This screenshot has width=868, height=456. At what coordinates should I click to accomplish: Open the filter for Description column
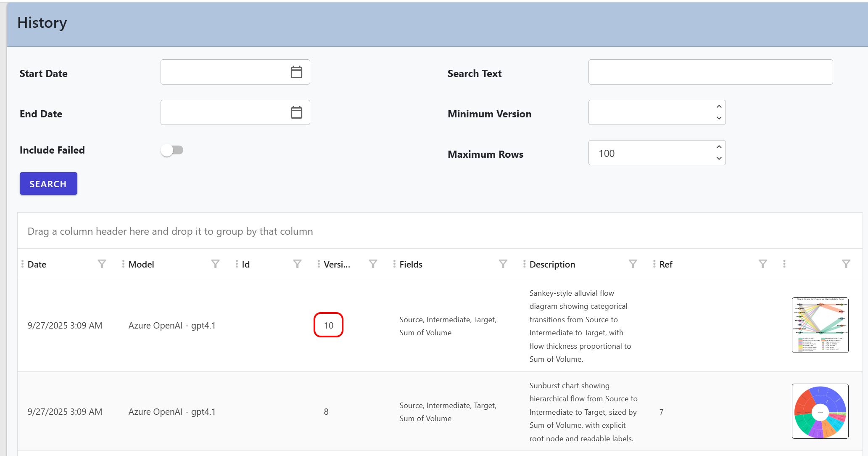633,264
